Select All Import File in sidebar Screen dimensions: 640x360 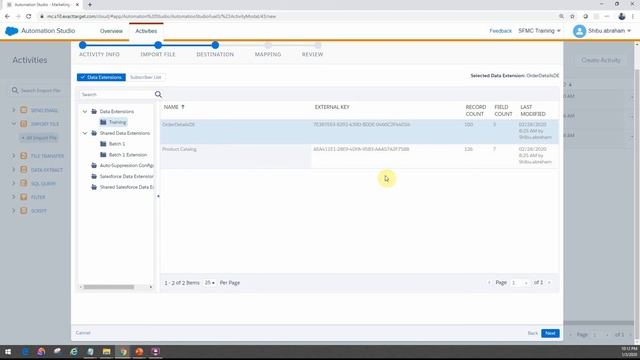point(40,138)
